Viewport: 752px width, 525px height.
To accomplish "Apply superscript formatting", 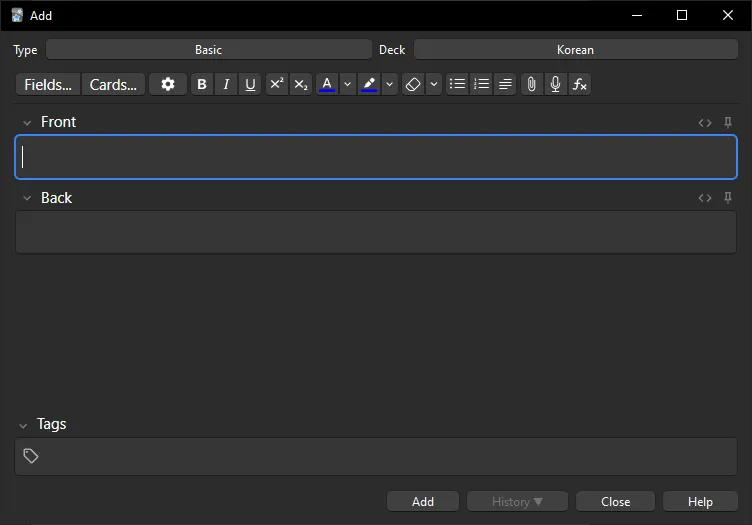I will (277, 85).
